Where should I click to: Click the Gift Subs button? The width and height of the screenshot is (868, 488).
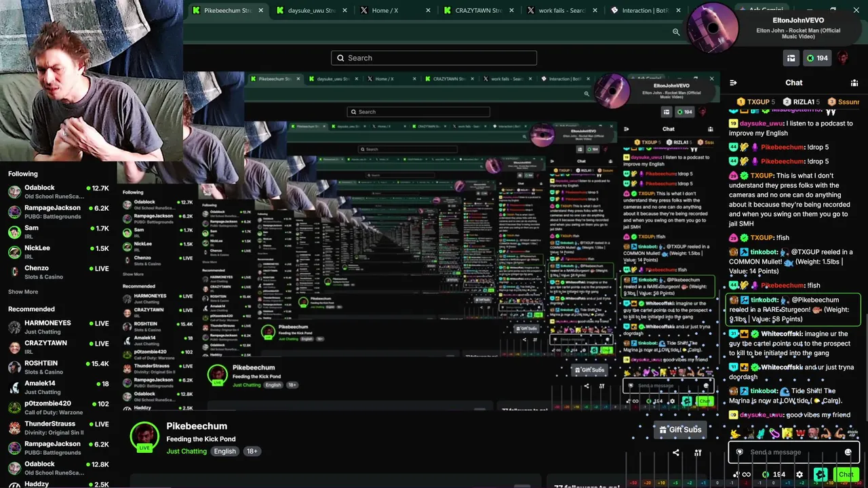tap(680, 430)
